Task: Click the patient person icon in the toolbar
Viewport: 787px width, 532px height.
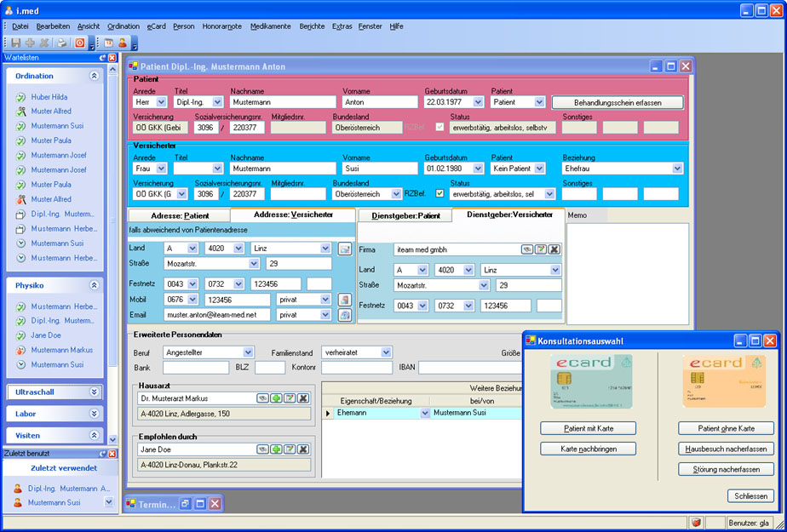Action: point(122,43)
